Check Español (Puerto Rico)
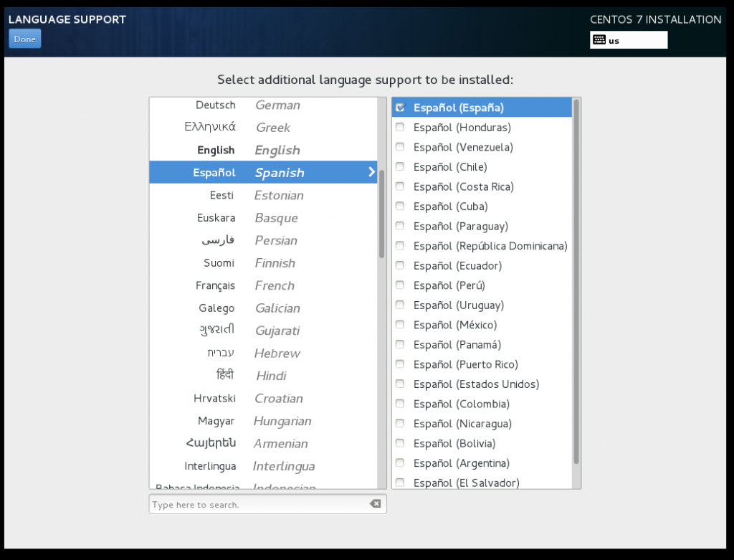This screenshot has height=560, width=734. tap(399, 364)
